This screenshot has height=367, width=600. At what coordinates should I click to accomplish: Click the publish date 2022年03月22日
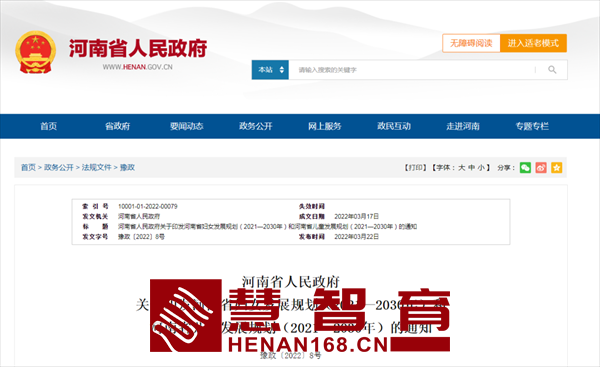tap(357, 237)
